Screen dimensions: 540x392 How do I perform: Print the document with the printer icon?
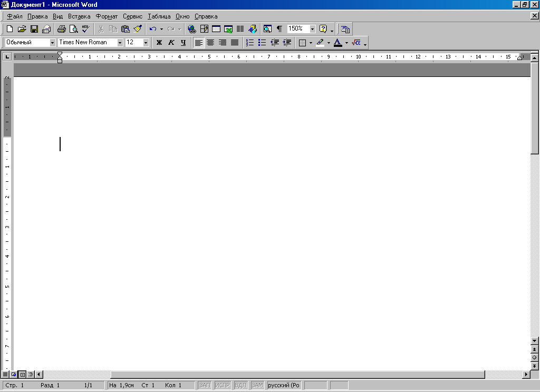pyautogui.click(x=61, y=29)
